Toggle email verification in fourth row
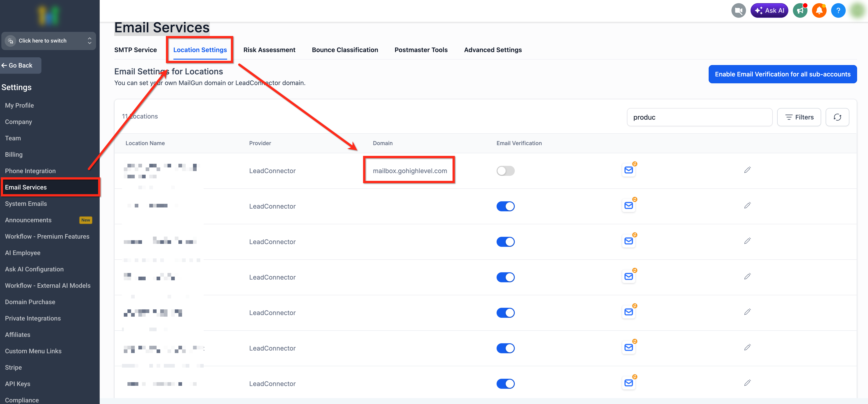This screenshot has height=404, width=868. [x=505, y=278]
